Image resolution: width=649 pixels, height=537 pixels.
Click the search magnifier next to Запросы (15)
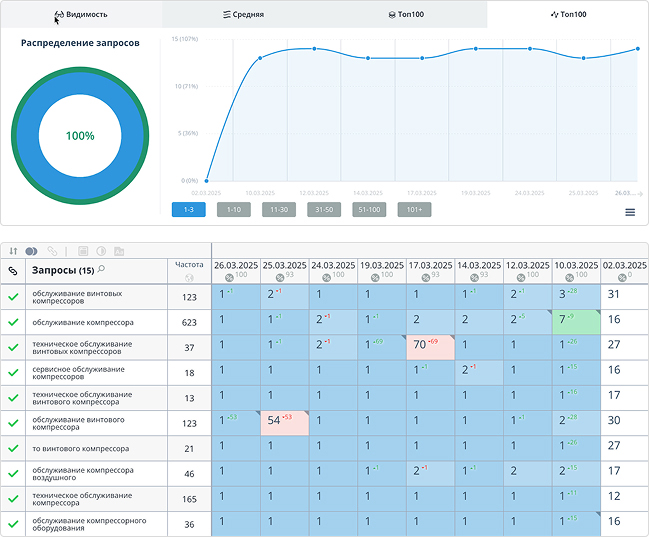(x=101, y=269)
